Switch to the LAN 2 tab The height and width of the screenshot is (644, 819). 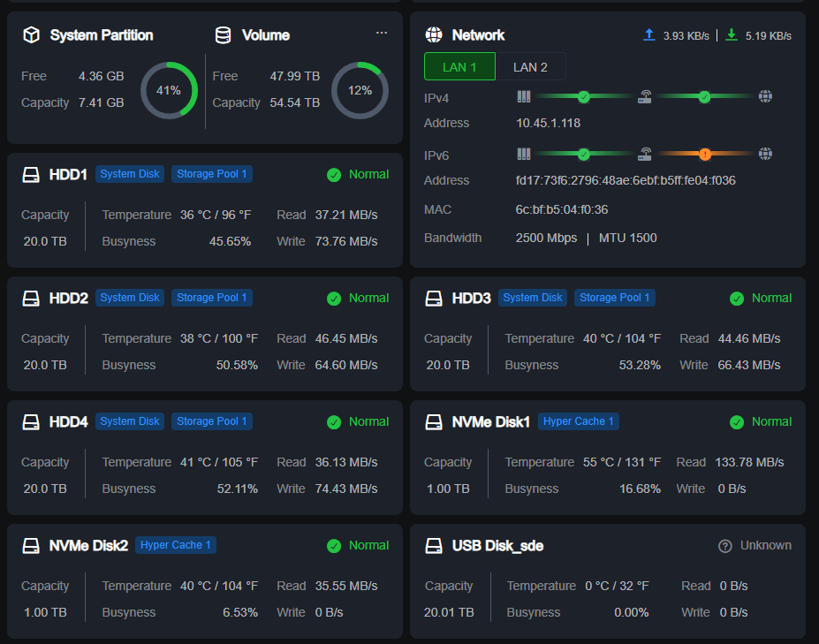click(x=530, y=67)
